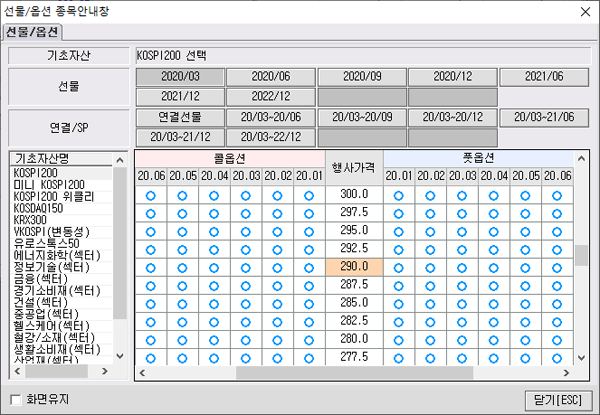Choose call option 20.01 circle at strike 280.0

click(309, 340)
